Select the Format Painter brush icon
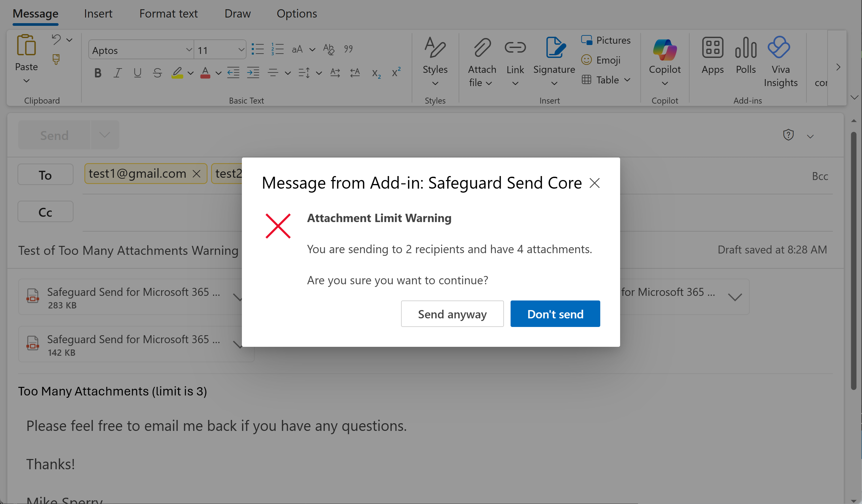This screenshot has height=504, width=862. click(56, 59)
